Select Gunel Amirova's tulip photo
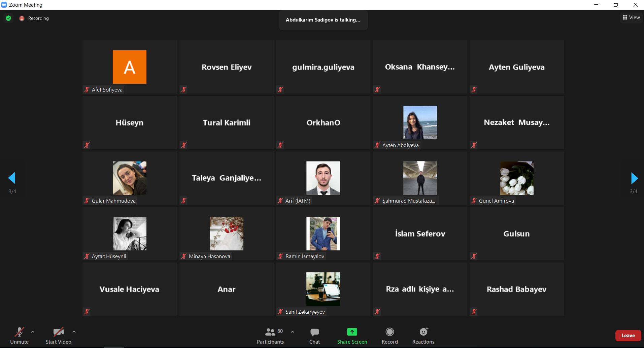Screen dimensions: 644x348 click(x=517, y=178)
